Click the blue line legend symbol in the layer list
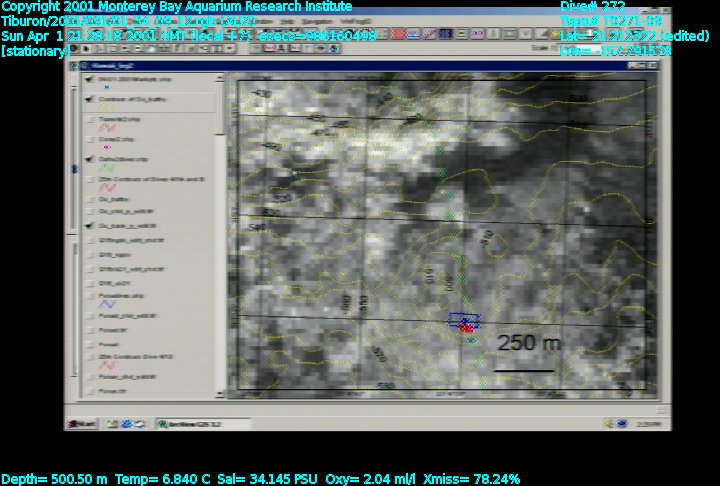Image resolution: width=720 pixels, height=486 pixels. click(x=108, y=305)
